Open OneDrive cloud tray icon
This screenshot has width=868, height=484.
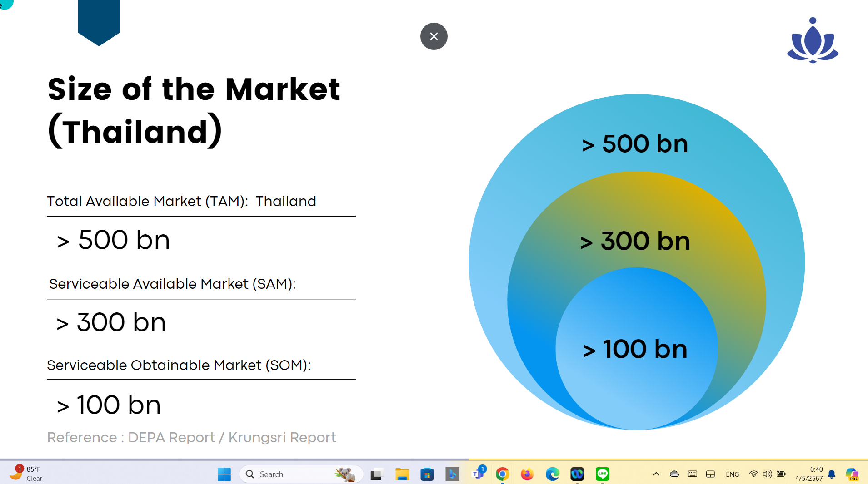coord(674,474)
